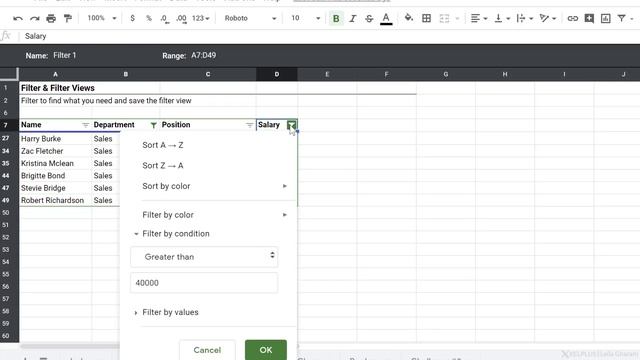
Task: Click the green OK button
Action: (266, 350)
